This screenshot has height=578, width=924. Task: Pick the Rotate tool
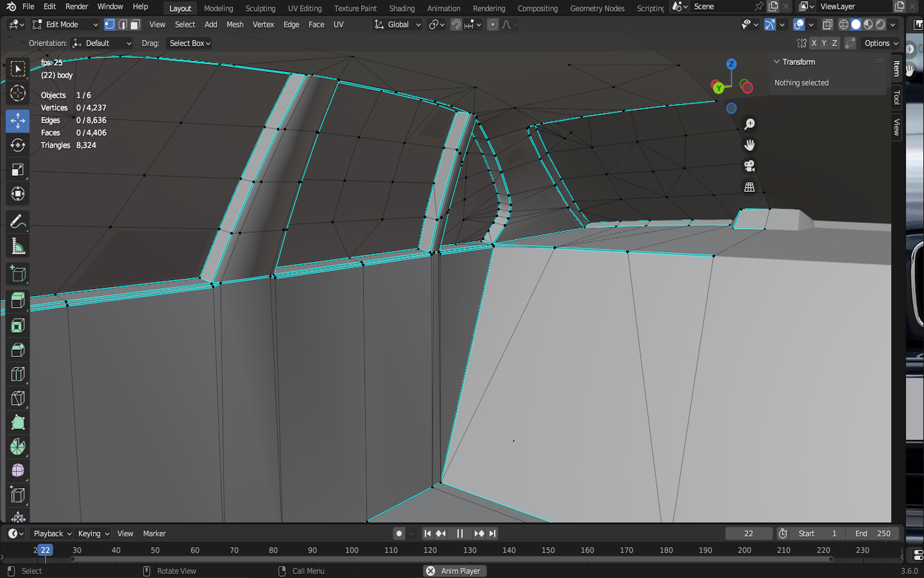[18, 145]
